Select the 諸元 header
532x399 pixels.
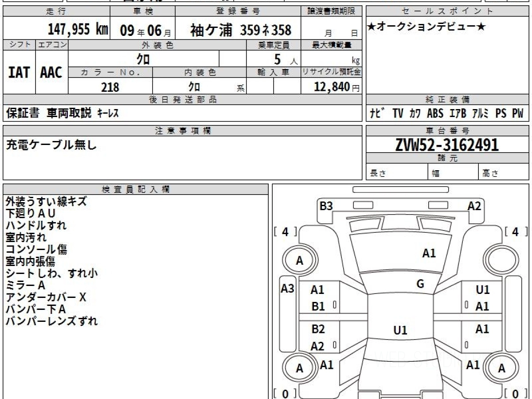[447, 159]
